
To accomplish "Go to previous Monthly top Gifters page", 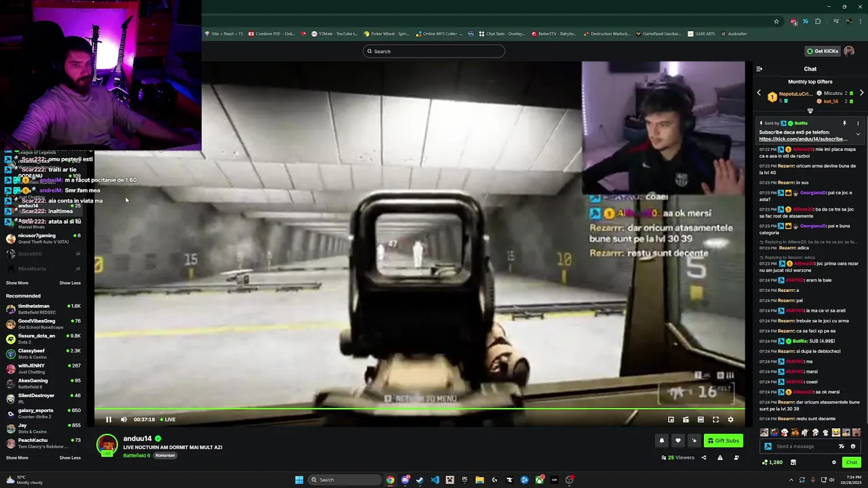I will (759, 93).
